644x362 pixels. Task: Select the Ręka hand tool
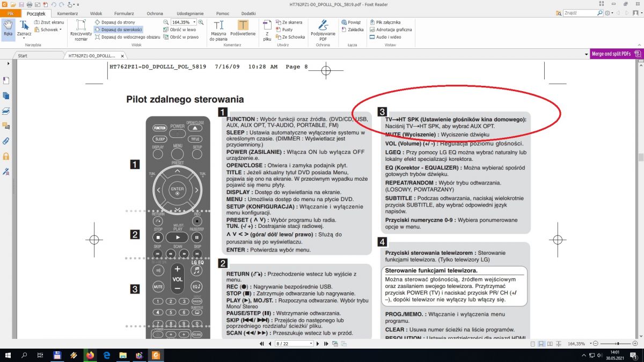8,29
